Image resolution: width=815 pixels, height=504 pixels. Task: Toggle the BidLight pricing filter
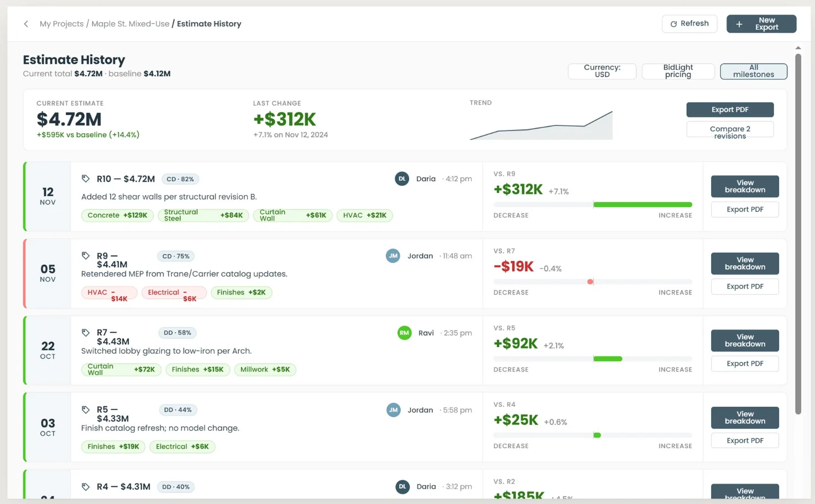point(678,71)
